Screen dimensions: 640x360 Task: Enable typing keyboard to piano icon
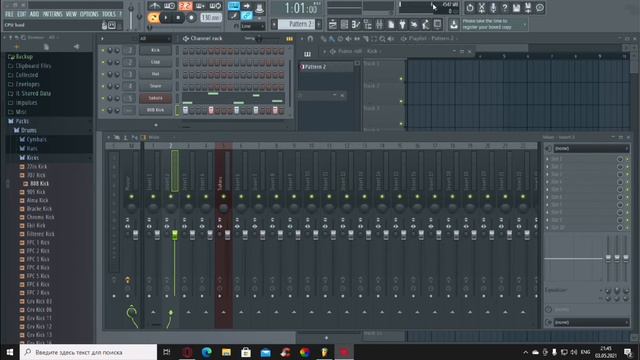click(x=234, y=6)
